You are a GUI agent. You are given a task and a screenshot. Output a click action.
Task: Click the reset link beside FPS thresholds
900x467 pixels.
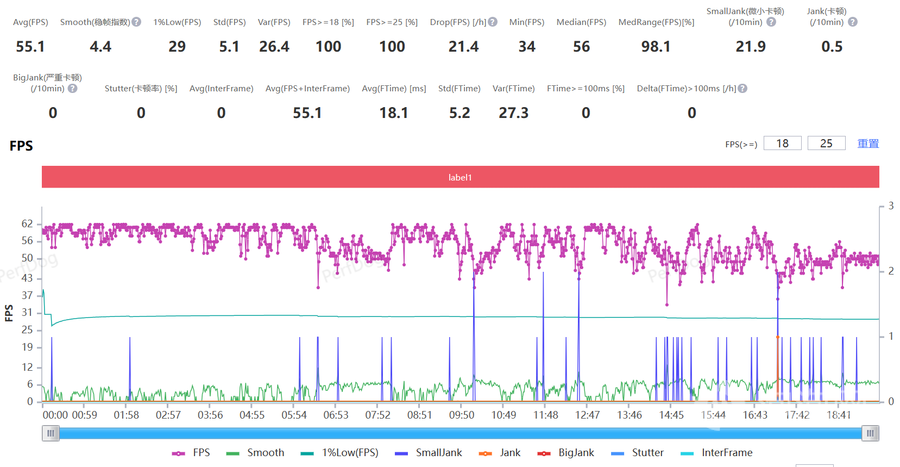click(x=868, y=143)
